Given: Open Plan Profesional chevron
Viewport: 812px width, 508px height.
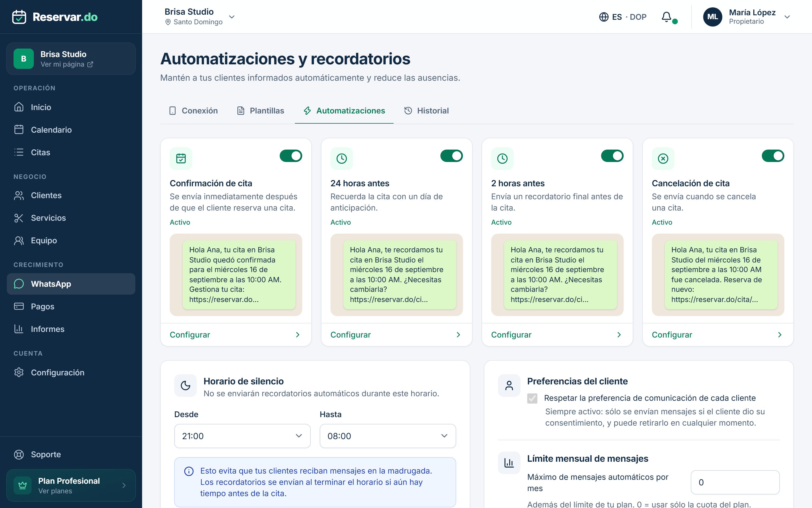Looking at the screenshot, I should pos(124,485).
